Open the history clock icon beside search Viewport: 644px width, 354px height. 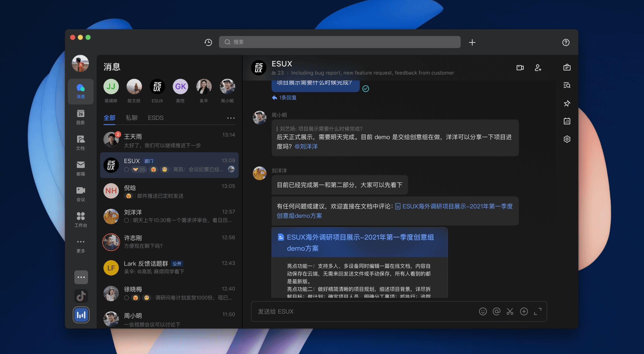(208, 42)
